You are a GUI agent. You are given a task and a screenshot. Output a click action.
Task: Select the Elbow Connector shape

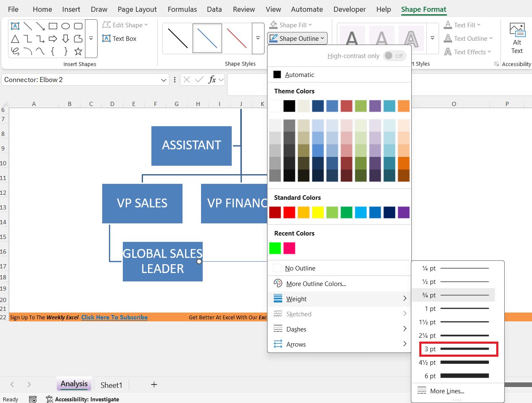(28, 39)
